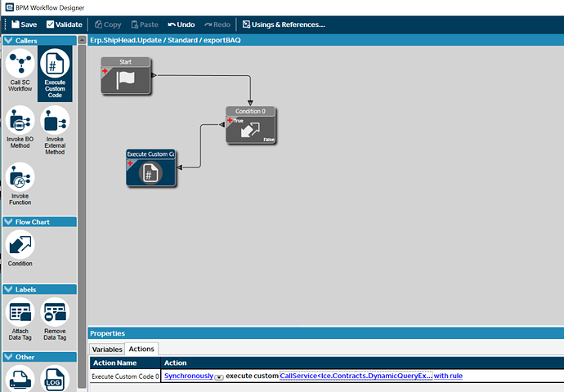Click the Validate toolbar button
The height and width of the screenshot is (392, 564).
click(65, 24)
